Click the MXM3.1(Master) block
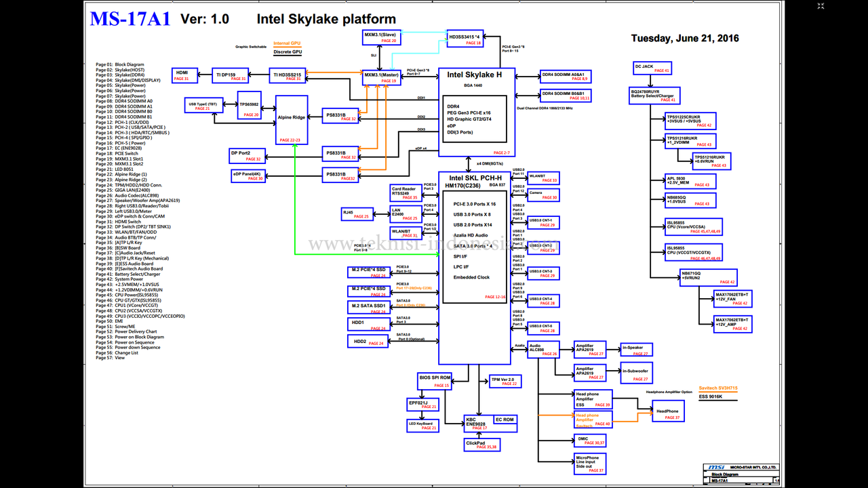Image resolution: width=868 pixels, height=488 pixels. pos(382,77)
